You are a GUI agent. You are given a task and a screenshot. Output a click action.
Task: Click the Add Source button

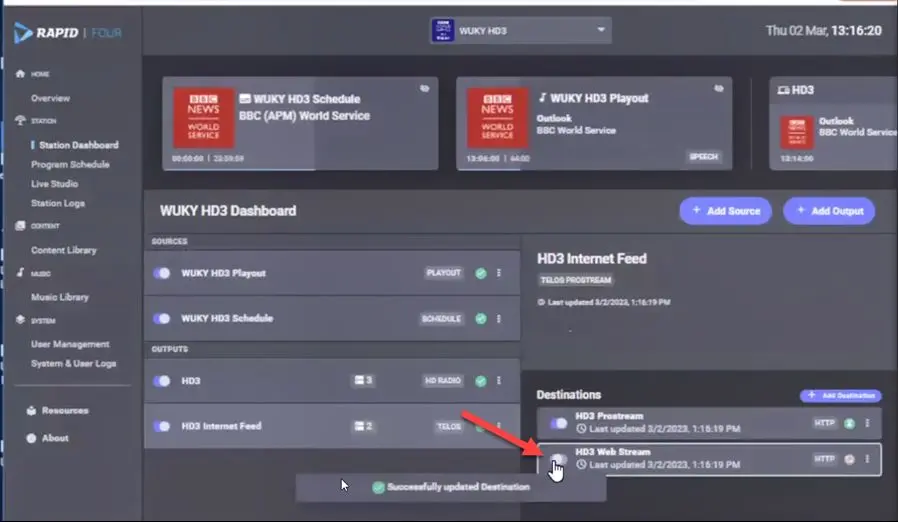[726, 211]
